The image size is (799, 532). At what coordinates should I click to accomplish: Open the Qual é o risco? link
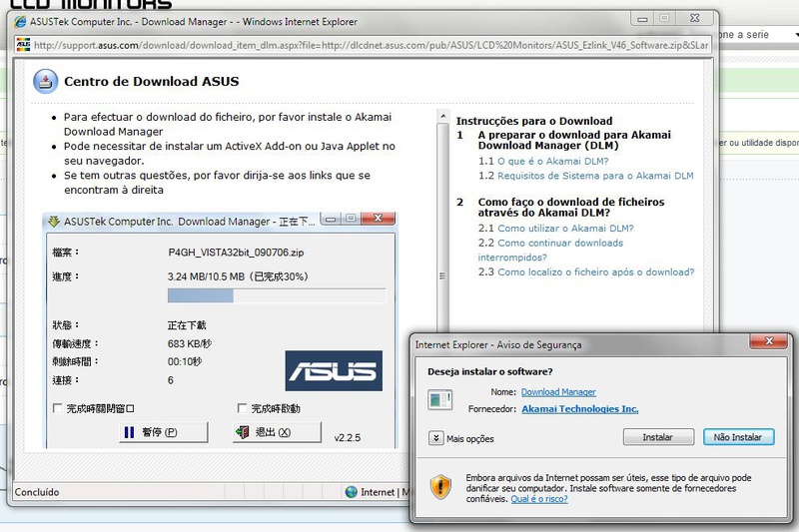tap(539, 499)
